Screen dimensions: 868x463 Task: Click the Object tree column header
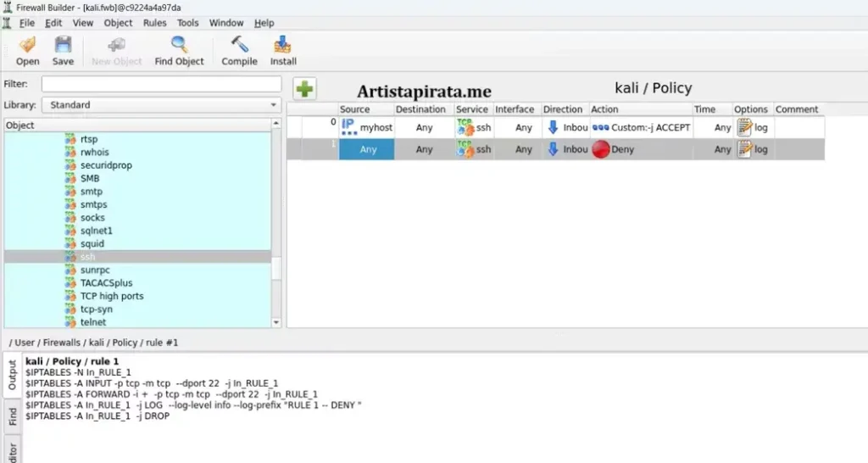pyautogui.click(x=138, y=126)
